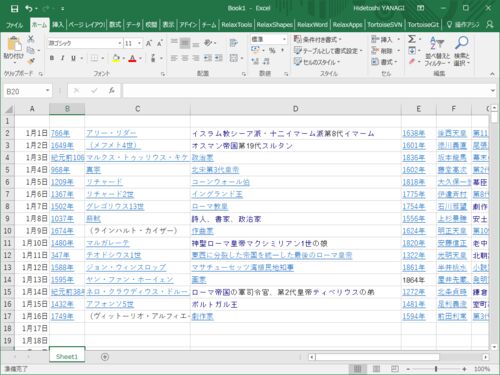Select the column D header
Viewport: 500px width, 375px height.
point(296,109)
